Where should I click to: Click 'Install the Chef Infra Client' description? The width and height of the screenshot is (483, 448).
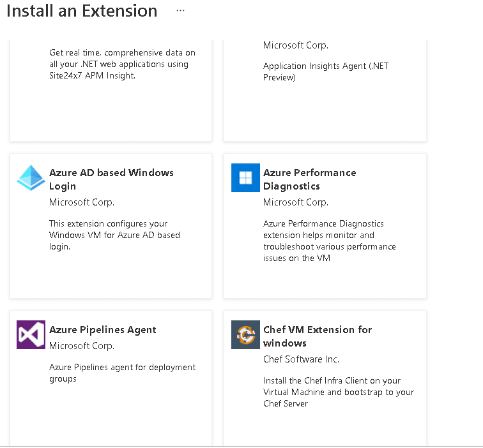coord(339,392)
